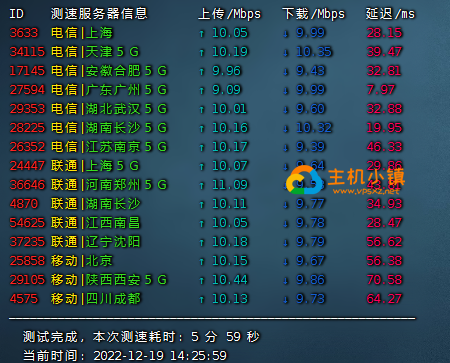Click the 电信|上海 server name
The height and width of the screenshot is (363, 450).
(x=82, y=33)
